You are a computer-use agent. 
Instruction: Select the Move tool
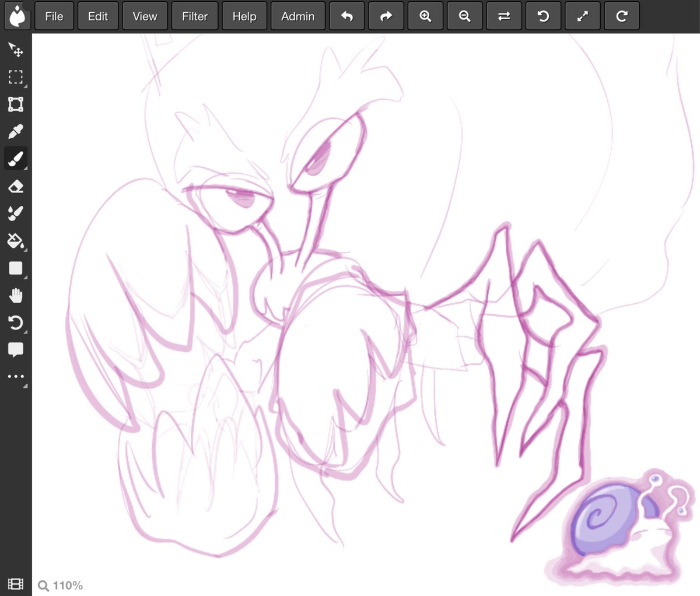tap(16, 50)
